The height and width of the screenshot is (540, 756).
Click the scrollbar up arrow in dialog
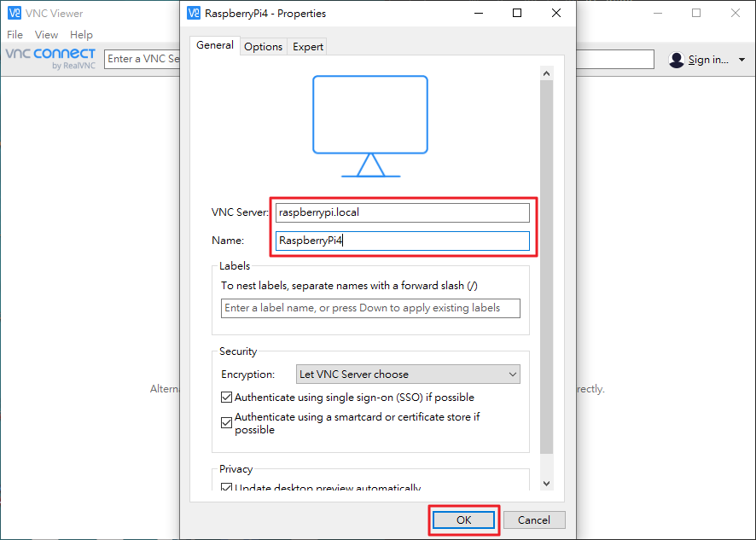click(546, 73)
